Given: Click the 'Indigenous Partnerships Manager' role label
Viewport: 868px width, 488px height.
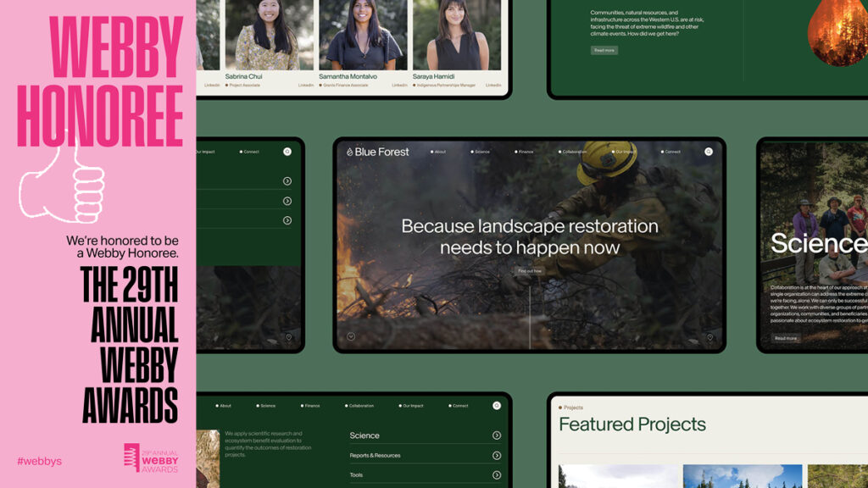Looking at the screenshot, I should coord(446,86).
